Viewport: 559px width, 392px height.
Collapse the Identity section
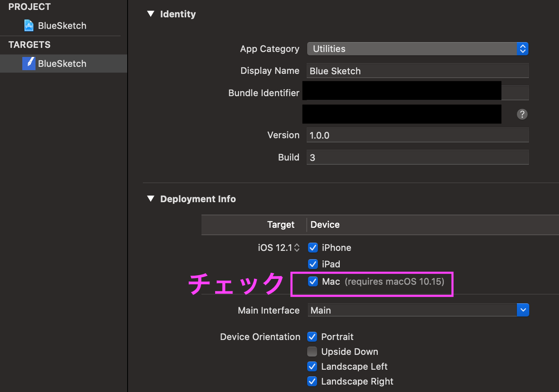tap(151, 14)
